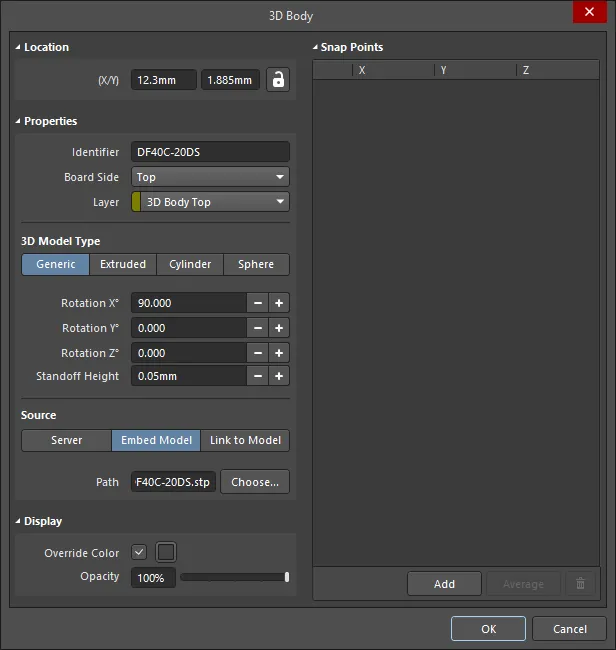Collapse the Display section
This screenshot has width=616, height=650.
(x=18, y=521)
